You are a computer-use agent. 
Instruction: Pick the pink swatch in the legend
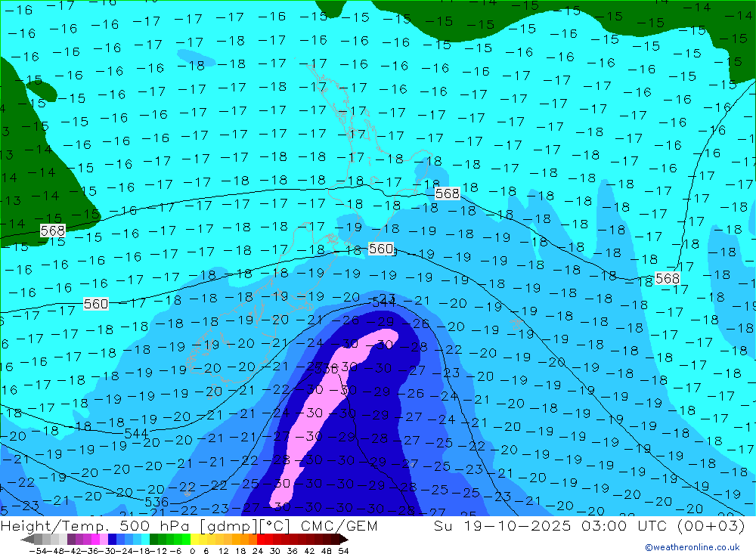point(104,539)
